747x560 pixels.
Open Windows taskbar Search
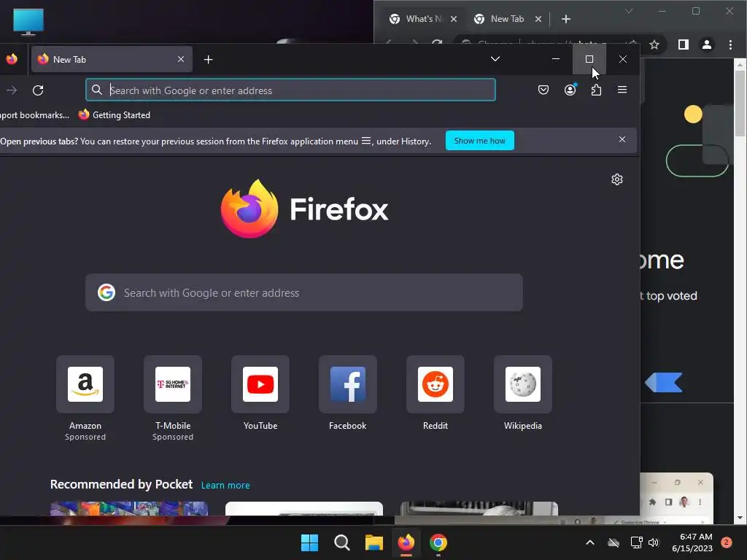pyautogui.click(x=341, y=542)
